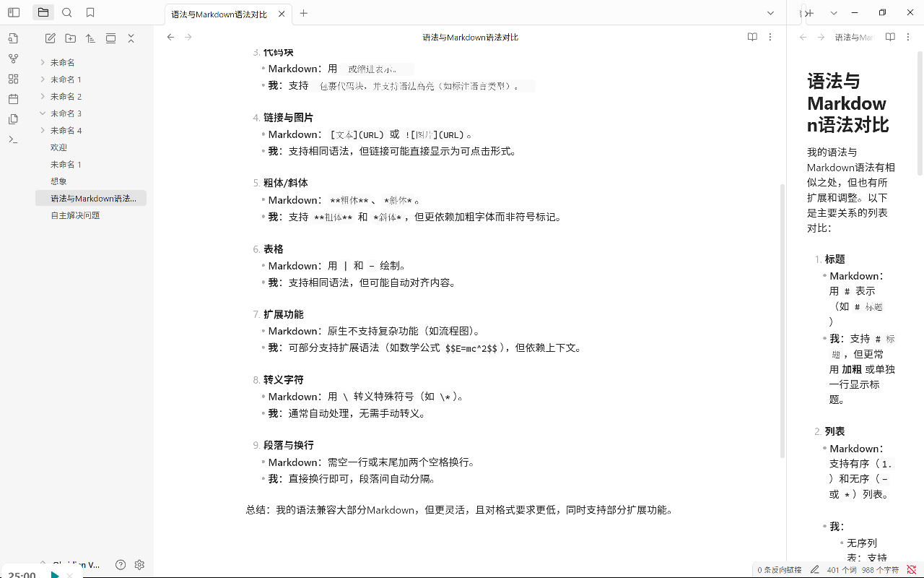Viewport: 924px width, 578px height.
Task: Open the file explorer folder tab
Action: (x=43, y=13)
